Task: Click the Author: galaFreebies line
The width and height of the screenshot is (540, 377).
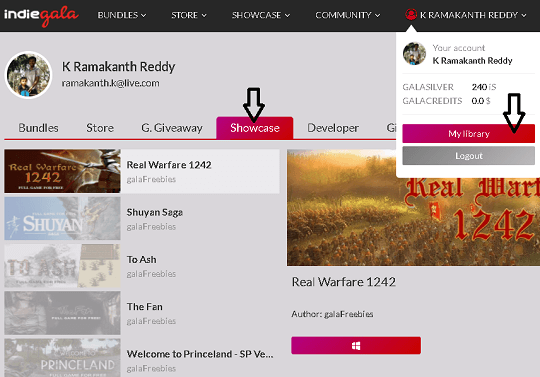Action: [x=332, y=314]
